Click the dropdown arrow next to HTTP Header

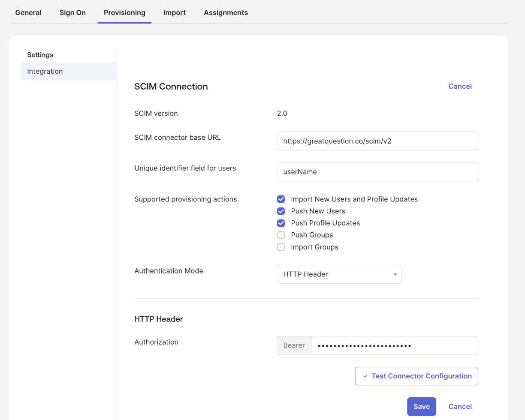(x=395, y=275)
